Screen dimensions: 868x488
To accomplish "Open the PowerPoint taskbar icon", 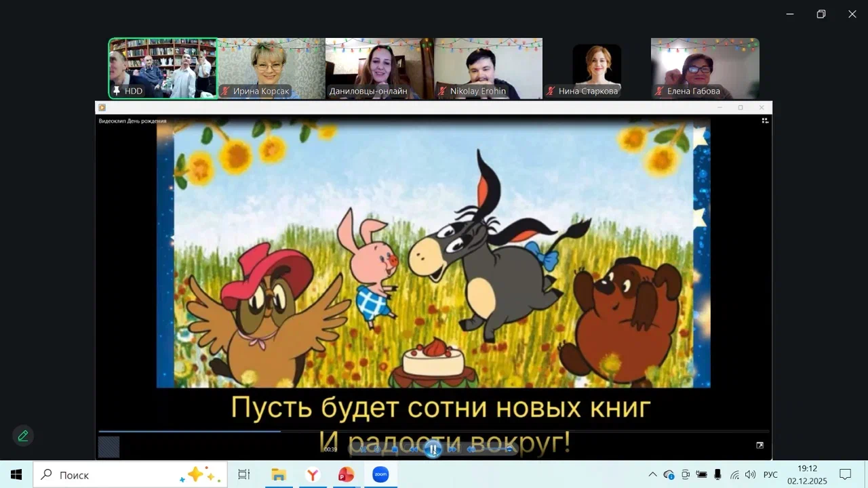I will tap(346, 475).
